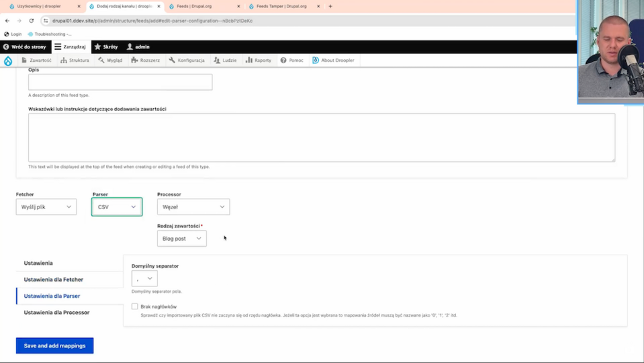Switch to Feeds | Drupal.org browser tab
Image resolution: width=644 pixels, height=363 pixels.
click(194, 6)
